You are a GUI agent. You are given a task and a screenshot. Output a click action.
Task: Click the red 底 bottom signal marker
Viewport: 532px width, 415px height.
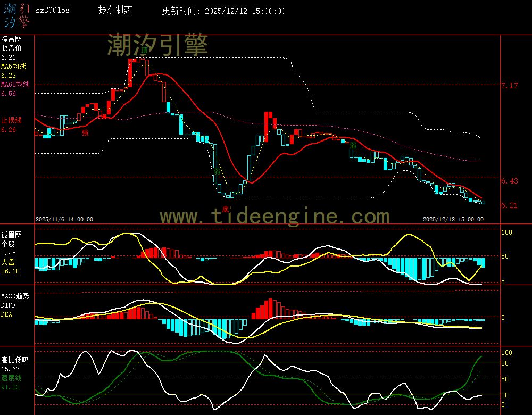(226, 209)
